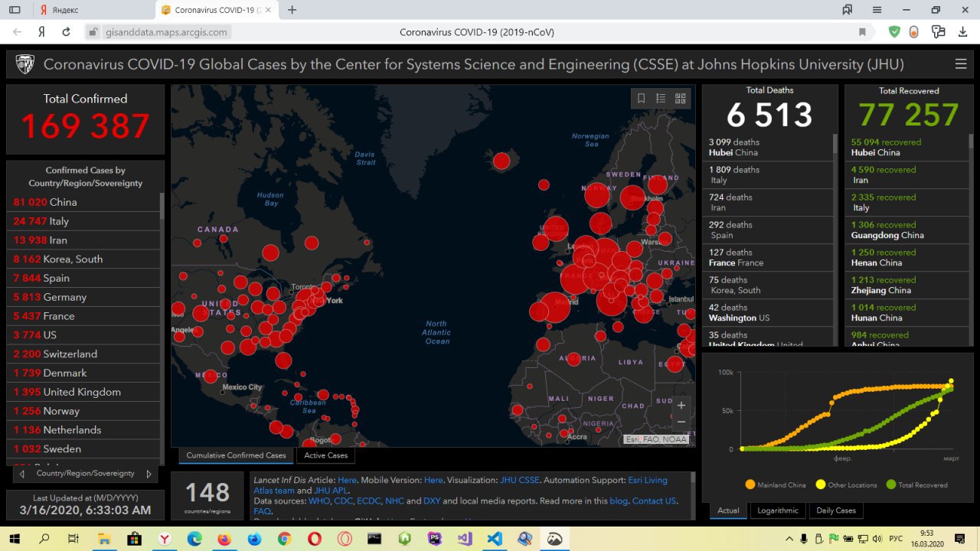
Task: Select Korea, South in confirmed list
Action: point(83,259)
